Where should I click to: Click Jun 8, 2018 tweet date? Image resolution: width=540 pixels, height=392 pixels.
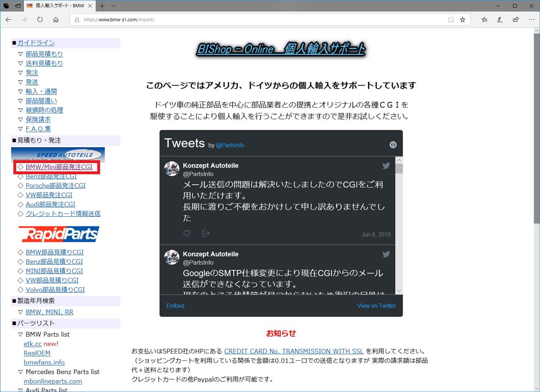tap(376, 235)
